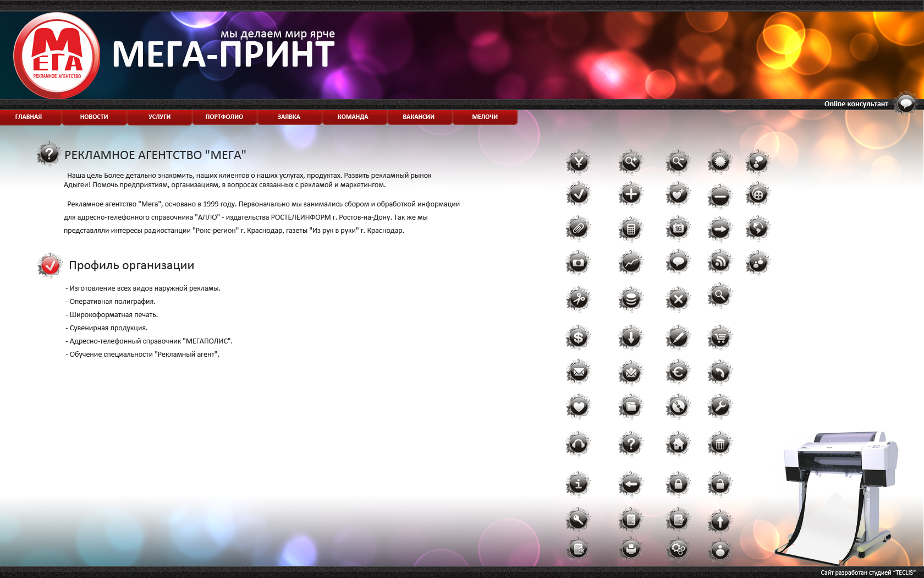Open the trash bin icon
The image size is (924, 578).
tap(719, 443)
